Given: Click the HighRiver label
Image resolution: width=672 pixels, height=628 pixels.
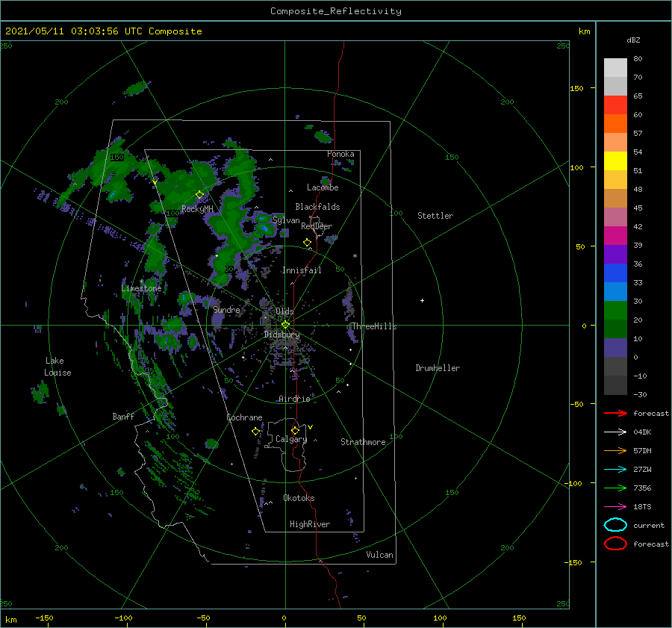Looking at the screenshot, I should pyautogui.click(x=310, y=524).
